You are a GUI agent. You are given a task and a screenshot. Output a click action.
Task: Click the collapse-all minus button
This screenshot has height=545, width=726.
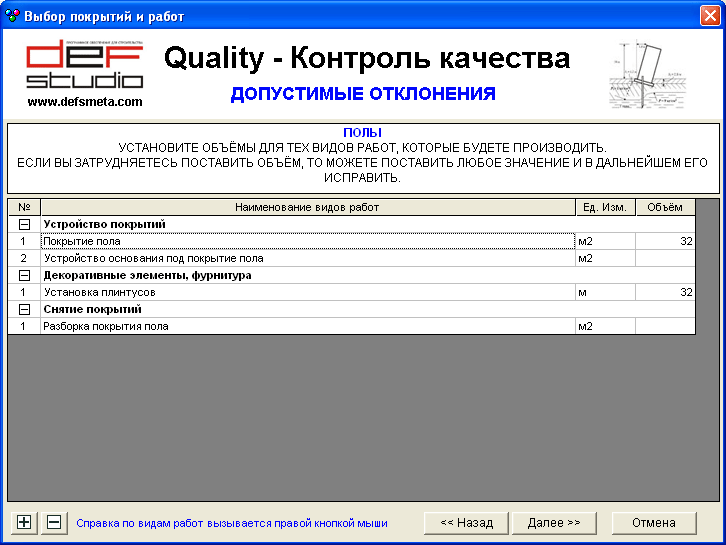(x=54, y=522)
